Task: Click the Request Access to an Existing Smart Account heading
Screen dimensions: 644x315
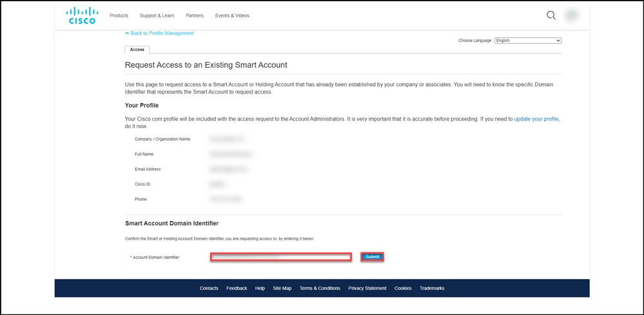Action: [206, 65]
